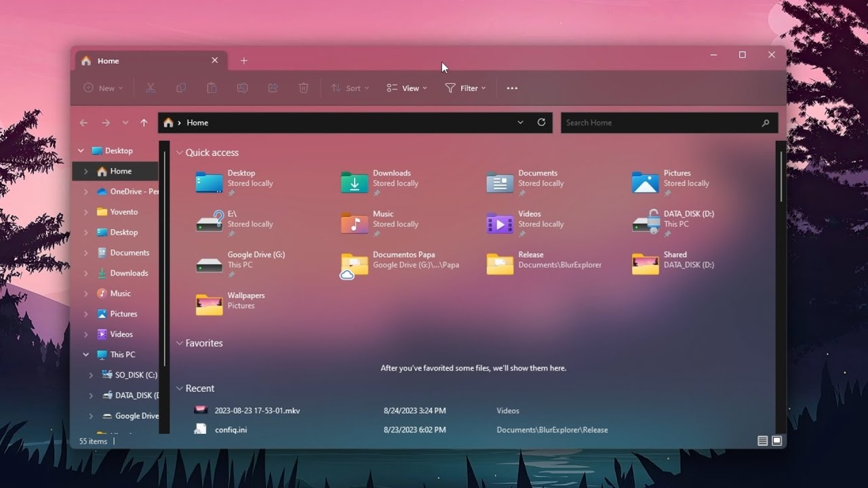This screenshot has width=868, height=488.
Task: Collapse Desktop tree node in sidebar
Action: (81, 151)
